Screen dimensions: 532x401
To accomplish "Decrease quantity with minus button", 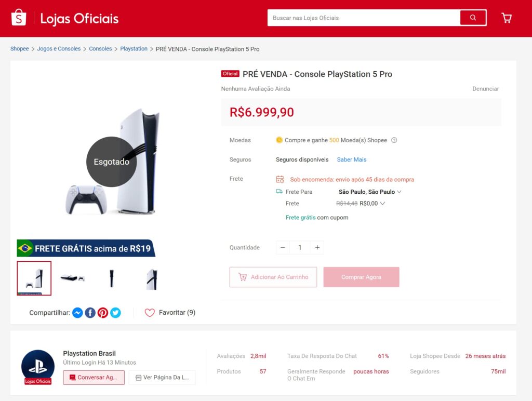I will click(x=283, y=247).
